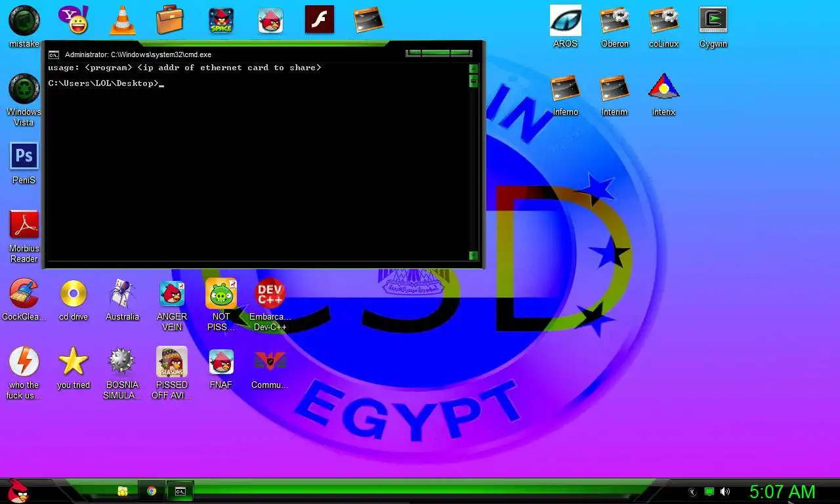Click the cmd scrollbar up arrow
The image size is (840, 504).
coord(473,68)
